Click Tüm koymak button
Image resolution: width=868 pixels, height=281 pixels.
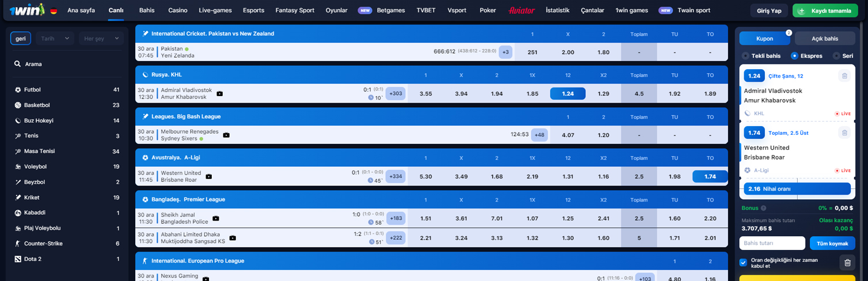tap(832, 243)
